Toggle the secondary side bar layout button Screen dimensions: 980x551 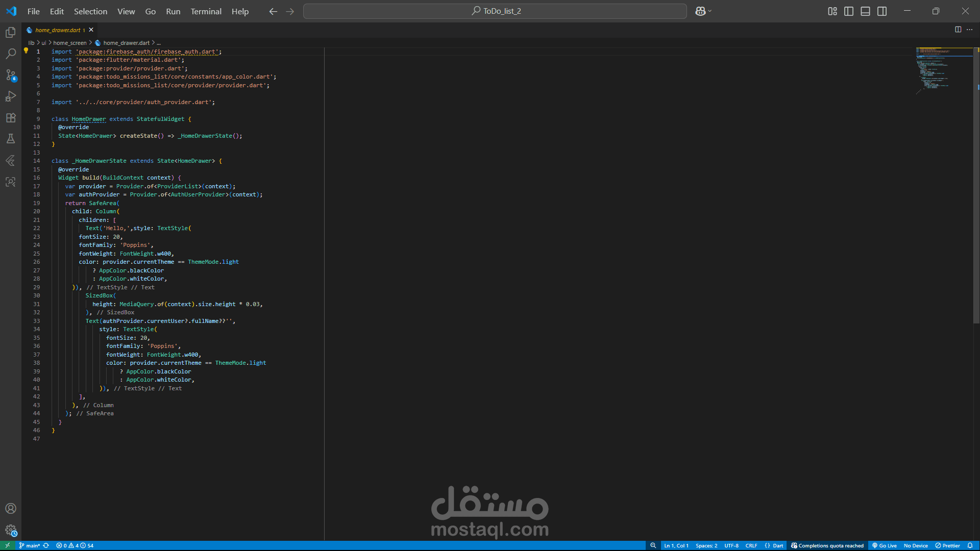882,11
